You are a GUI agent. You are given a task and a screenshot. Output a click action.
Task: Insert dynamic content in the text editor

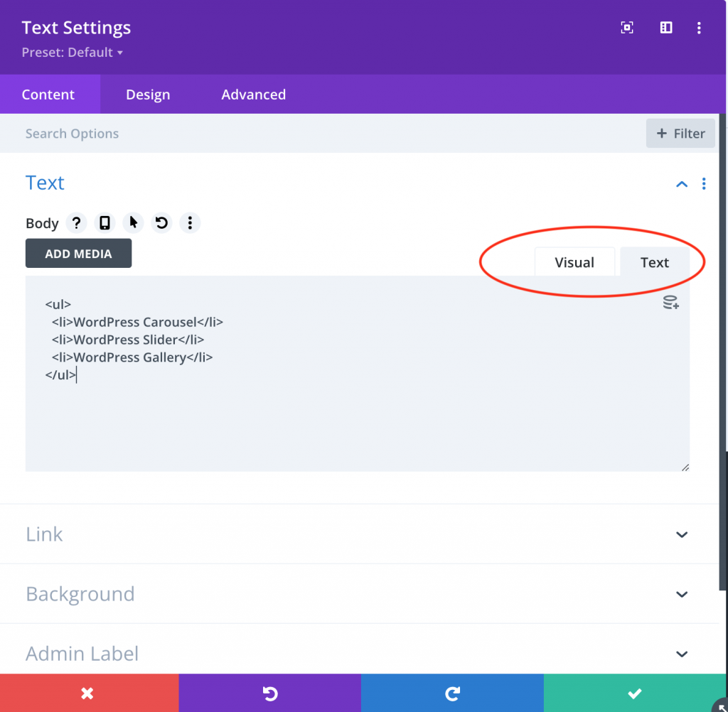point(670,302)
